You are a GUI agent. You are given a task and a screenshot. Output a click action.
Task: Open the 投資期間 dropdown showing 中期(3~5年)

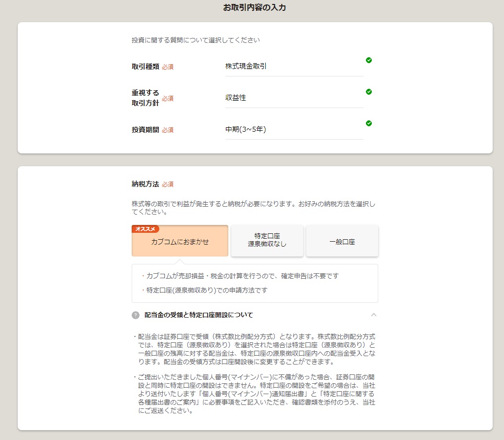294,129
